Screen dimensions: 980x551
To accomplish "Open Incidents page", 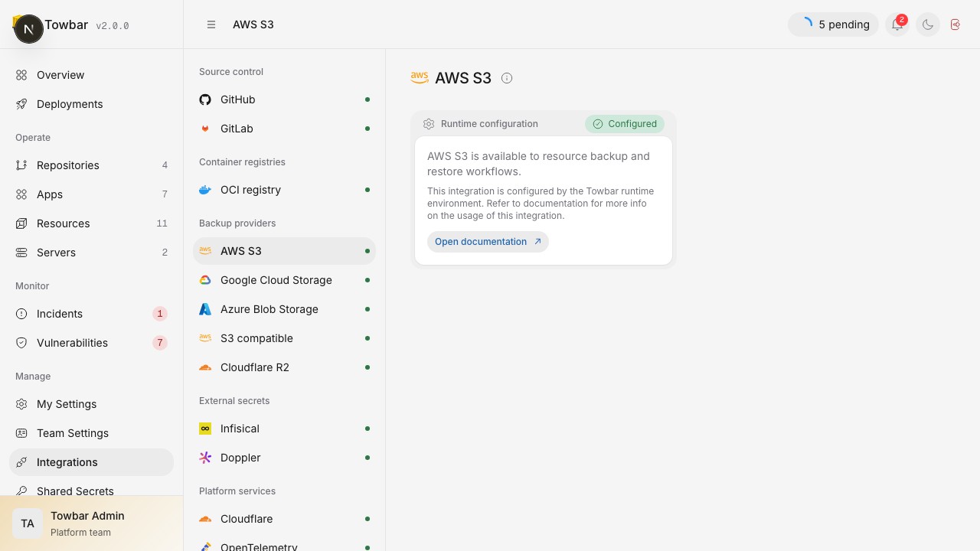I will [92, 314].
